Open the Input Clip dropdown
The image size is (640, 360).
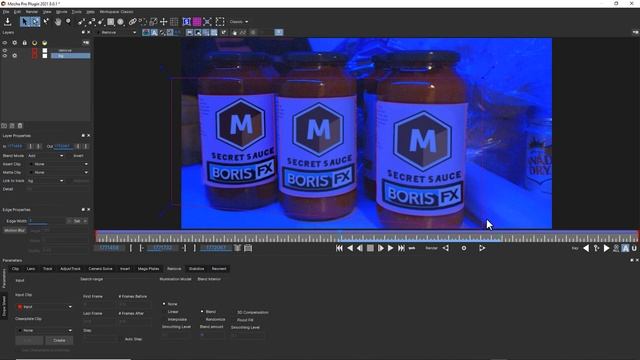[44, 307]
